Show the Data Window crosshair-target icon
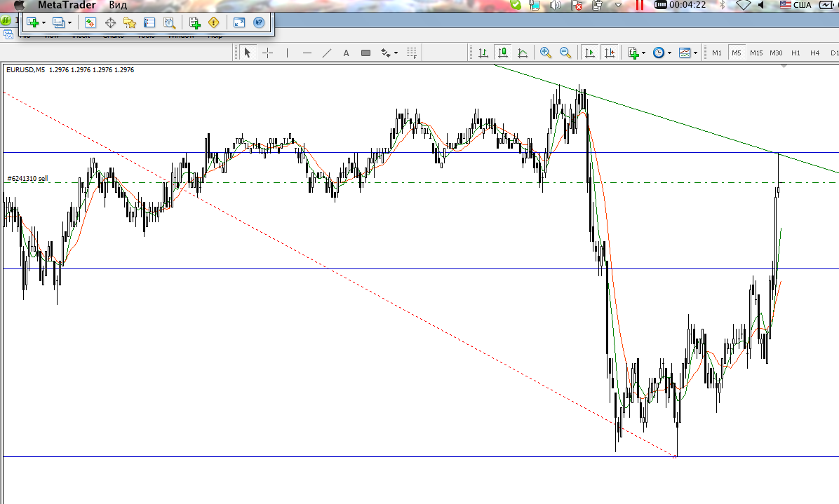839x504 pixels. 110,22
